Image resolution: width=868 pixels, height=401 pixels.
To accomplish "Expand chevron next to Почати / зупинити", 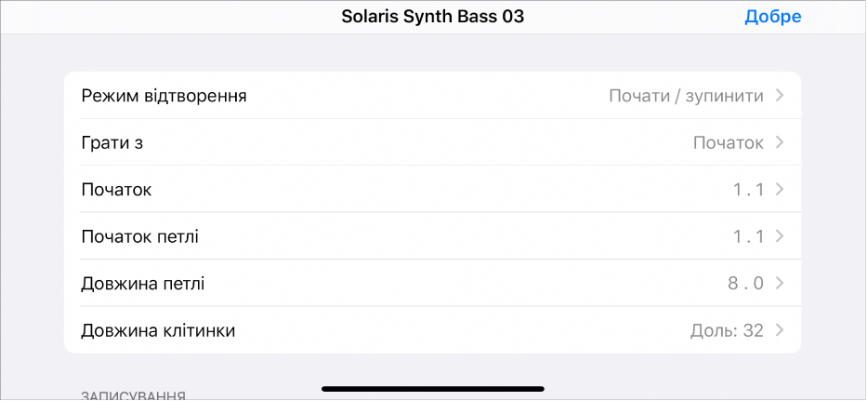I will pos(780,96).
